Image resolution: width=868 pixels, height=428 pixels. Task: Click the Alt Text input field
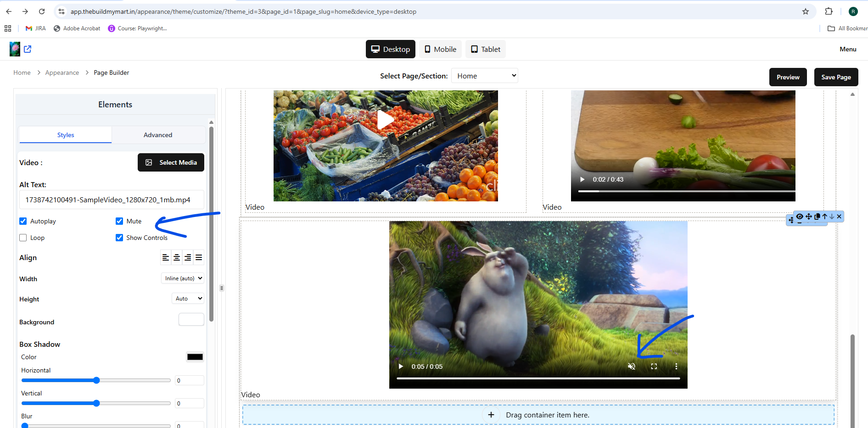pos(112,200)
